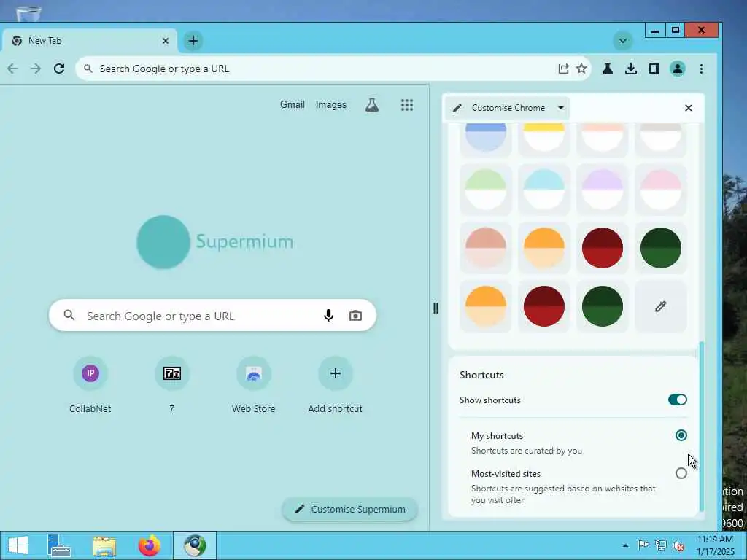The image size is (747, 560).
Task: Open the profile avatar menu
Action: coord(678,69)
